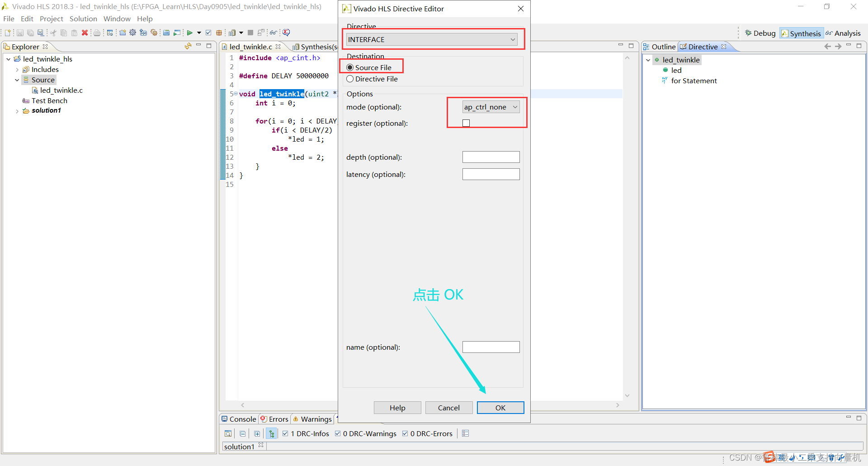Image resolution: width=868 pixels, height=466 pixels.
Task: Click the New File toolbar icon
Action: 8,33
